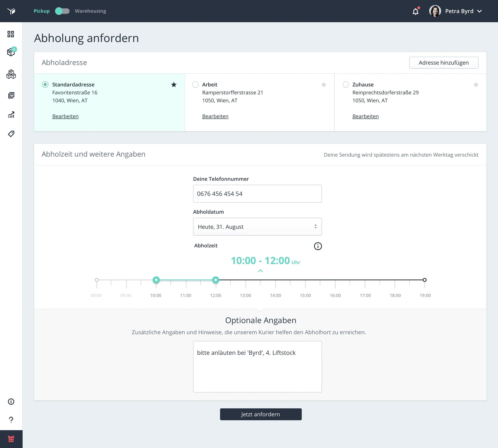Viewport: 498px width, 448px height.
Task: Click the price tag sidebar icon
Action: (x=11, y=134)
